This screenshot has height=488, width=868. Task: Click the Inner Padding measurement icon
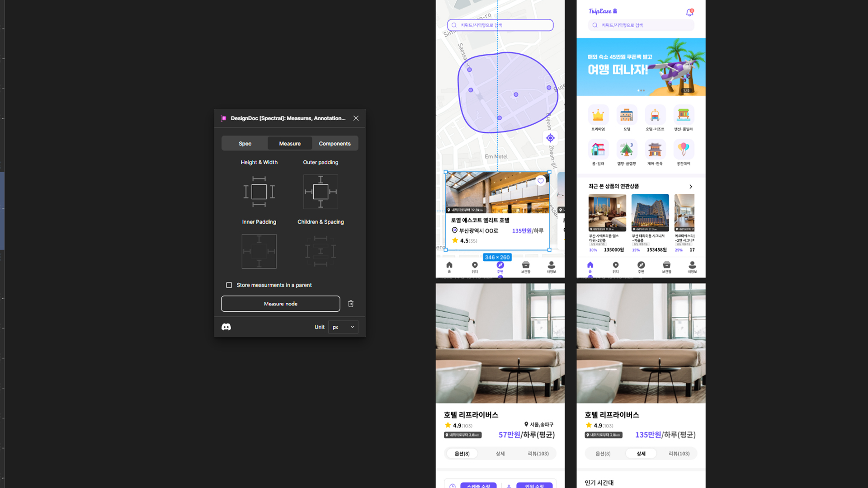click(x=259, y=251)
